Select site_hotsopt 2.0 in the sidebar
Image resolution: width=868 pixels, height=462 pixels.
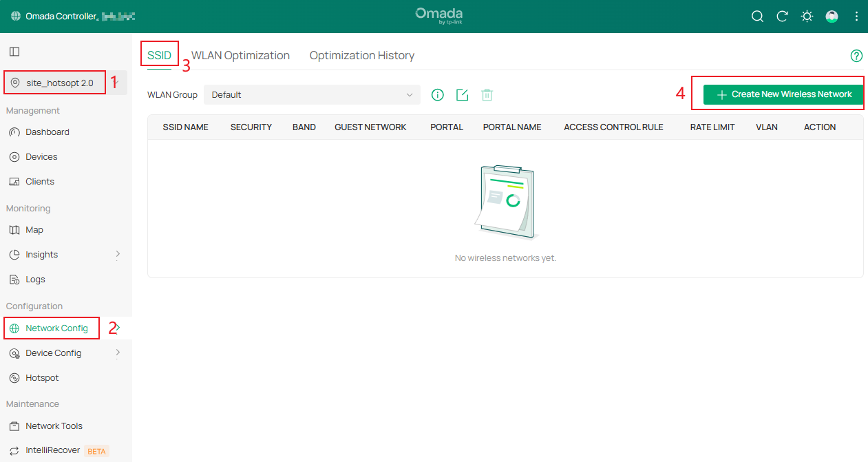click(x=54, y=82)
